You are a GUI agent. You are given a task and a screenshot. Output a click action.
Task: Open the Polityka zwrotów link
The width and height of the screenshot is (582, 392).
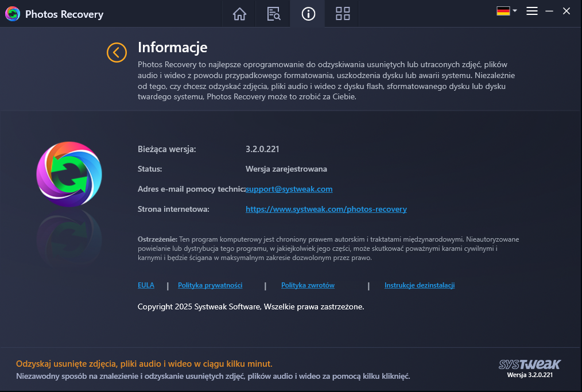point(308,285)
